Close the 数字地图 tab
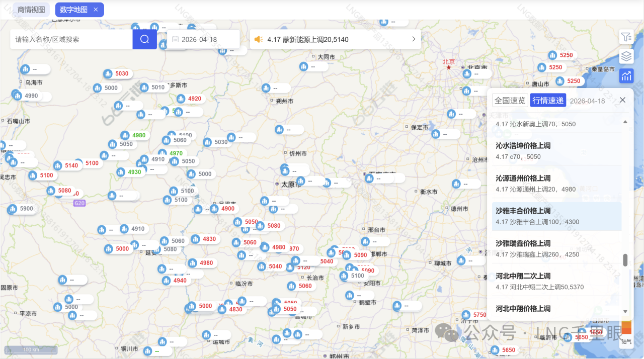This screenshot has width=644, height=359. point(96,10)
